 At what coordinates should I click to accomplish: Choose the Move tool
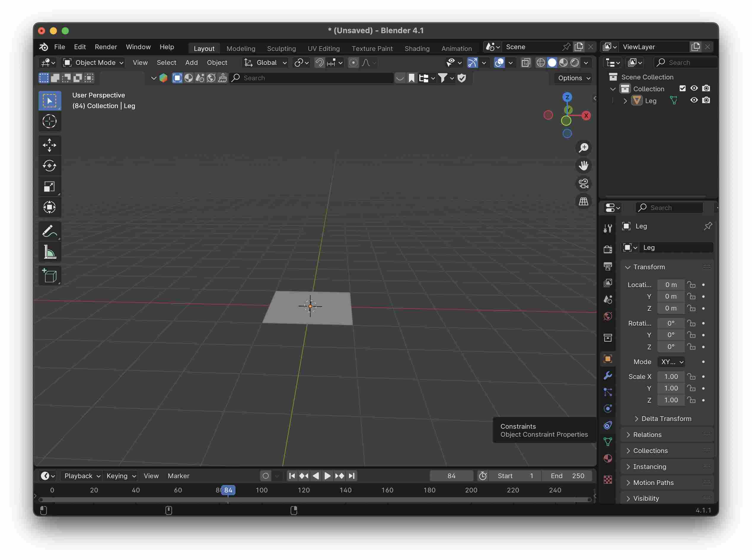click(x=50, y=145)
